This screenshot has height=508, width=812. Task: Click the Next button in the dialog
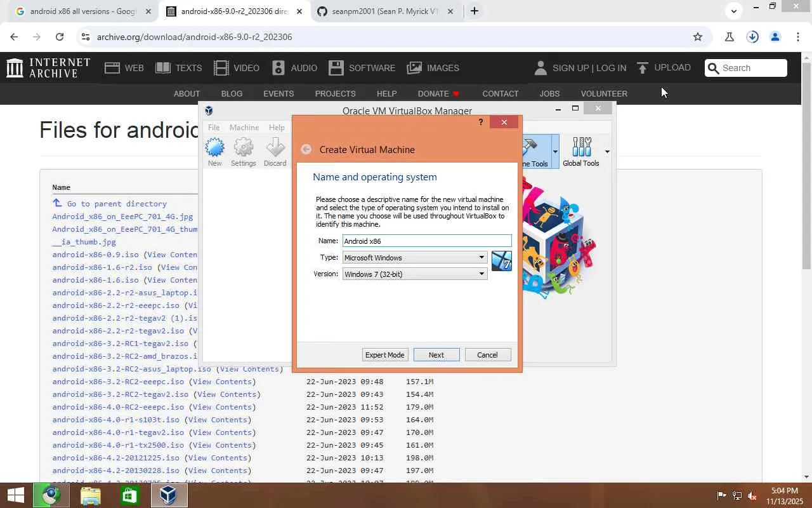pyautogui.click(x=436, y=355)
